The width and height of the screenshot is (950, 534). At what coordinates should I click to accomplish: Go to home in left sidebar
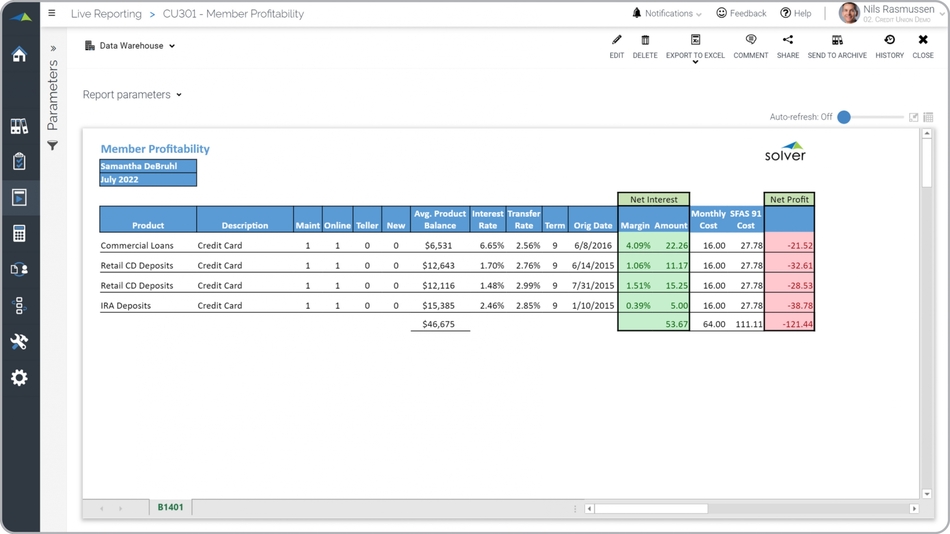19,55
